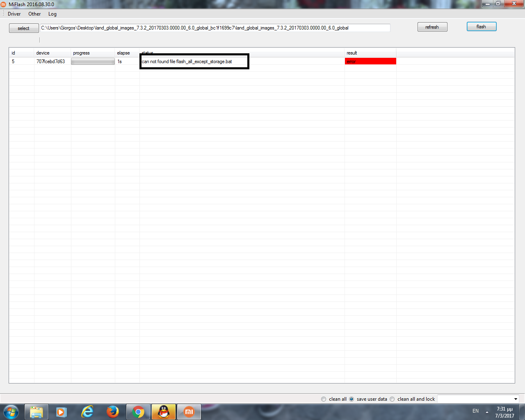Select the row id cell showing 5

coord(22,62)
